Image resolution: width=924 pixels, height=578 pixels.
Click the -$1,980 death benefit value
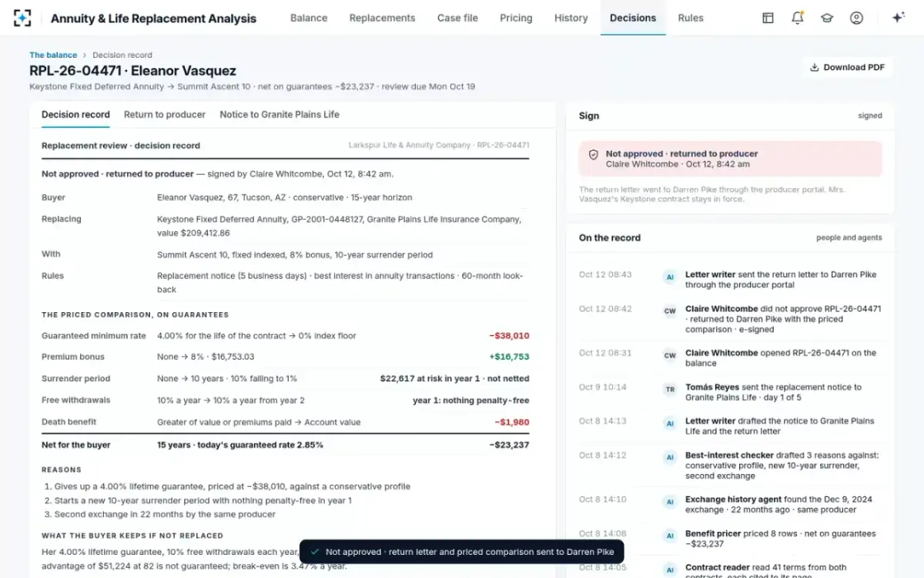[x=512, y=422]
